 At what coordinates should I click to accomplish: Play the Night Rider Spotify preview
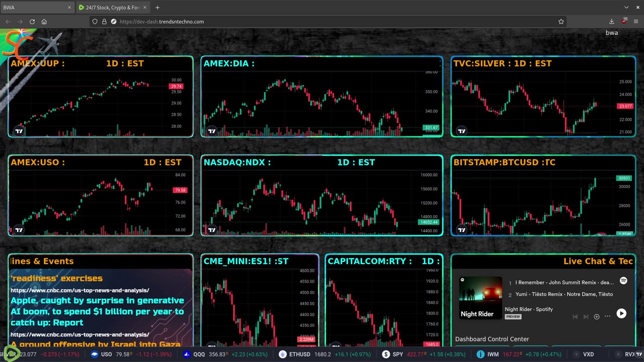[621, 313]
